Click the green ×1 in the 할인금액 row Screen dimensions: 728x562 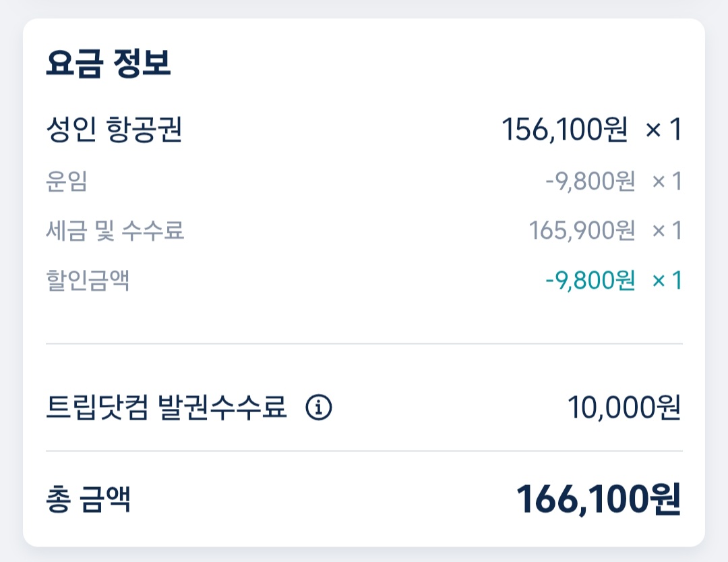667,280
